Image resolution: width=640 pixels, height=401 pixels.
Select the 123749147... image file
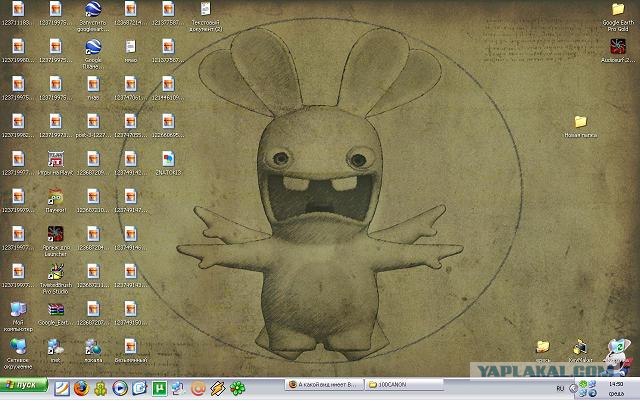[131, 200]
